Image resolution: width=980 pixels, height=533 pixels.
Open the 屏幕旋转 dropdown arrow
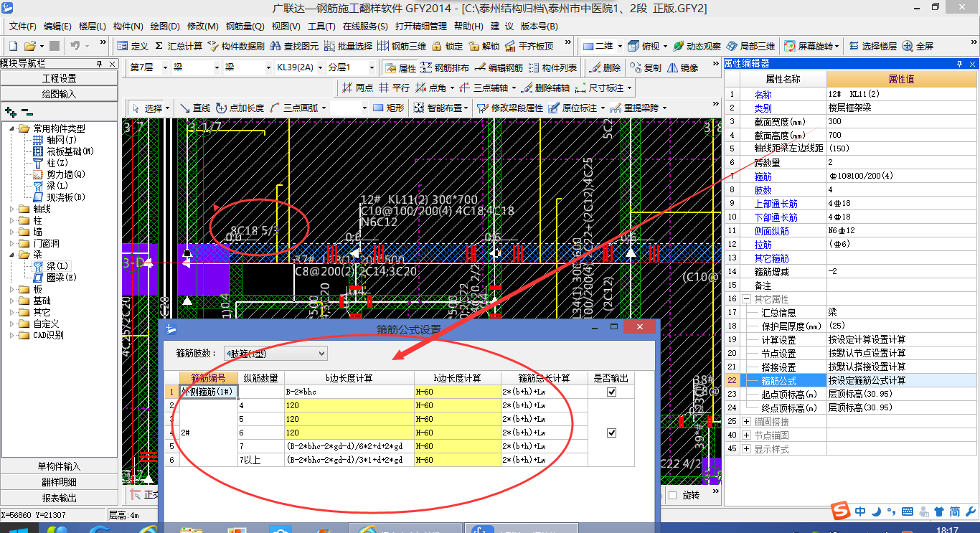coord(837,46)
